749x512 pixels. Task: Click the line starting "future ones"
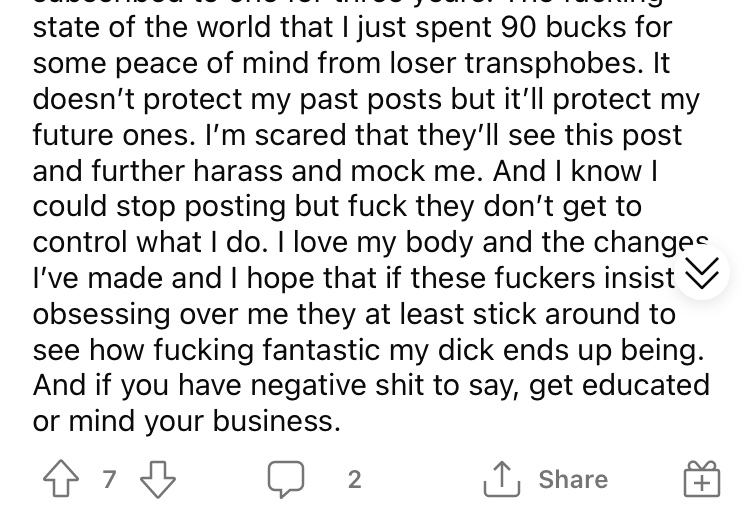pos(357,135)
